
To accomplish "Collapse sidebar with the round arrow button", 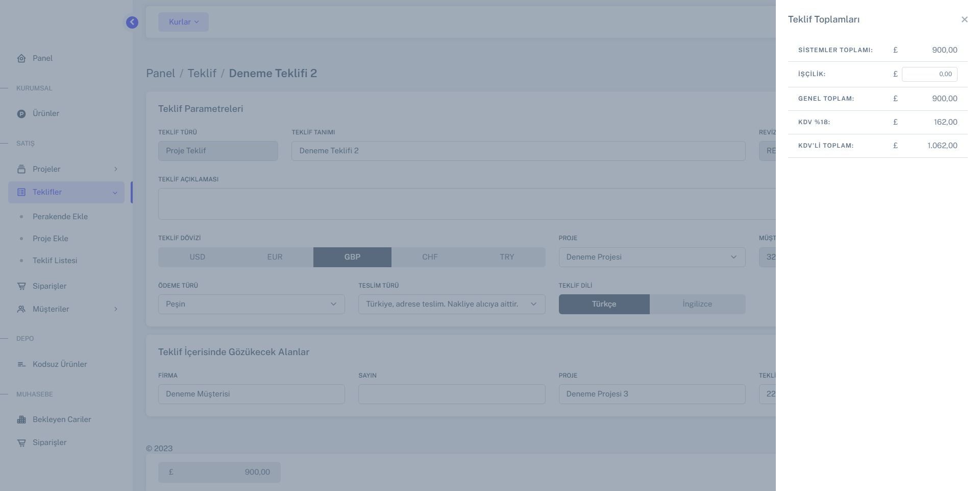I will click(132, 22).
